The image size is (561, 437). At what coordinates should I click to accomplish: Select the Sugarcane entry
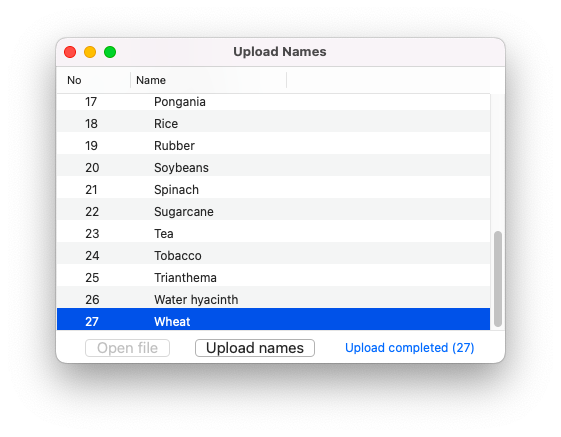(x=273, y=212)
